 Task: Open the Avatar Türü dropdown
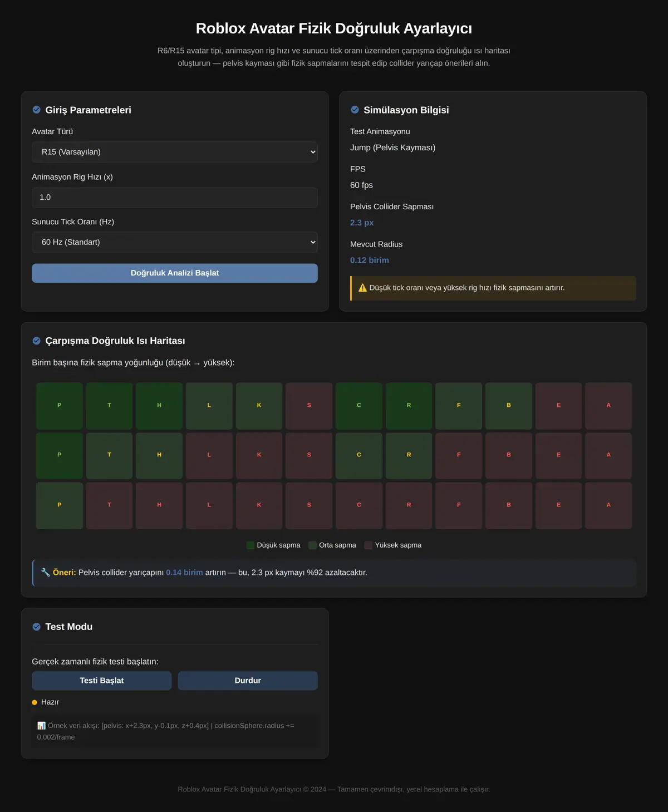click(x=175, y=152)
